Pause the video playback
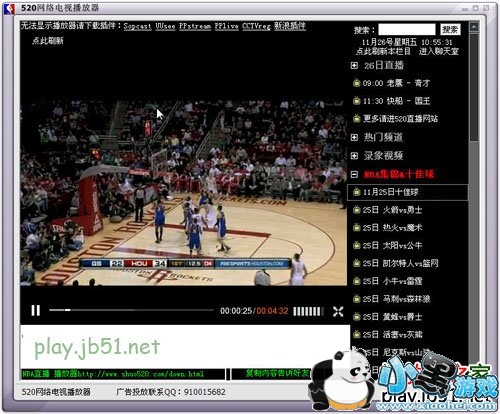 click(x=36, y=310)
